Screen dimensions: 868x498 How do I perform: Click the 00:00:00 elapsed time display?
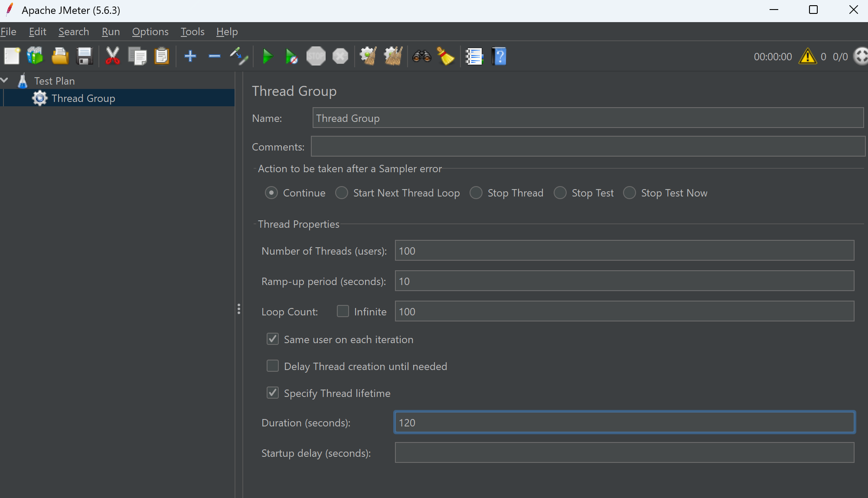coord(773,57)
